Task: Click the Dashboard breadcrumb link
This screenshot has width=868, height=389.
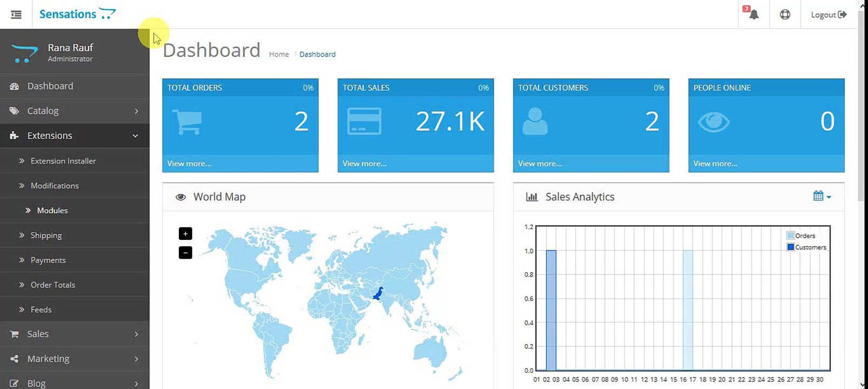Action: pos(317,55)
